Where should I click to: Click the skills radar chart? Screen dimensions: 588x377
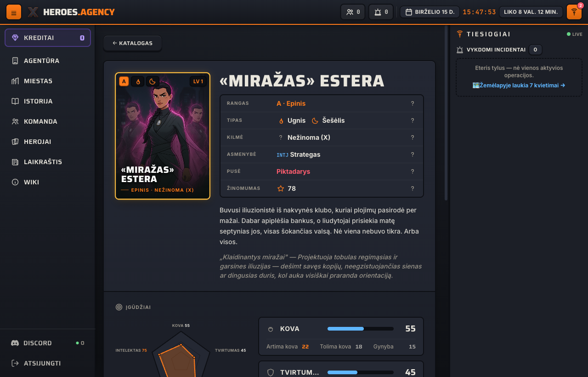181,354
